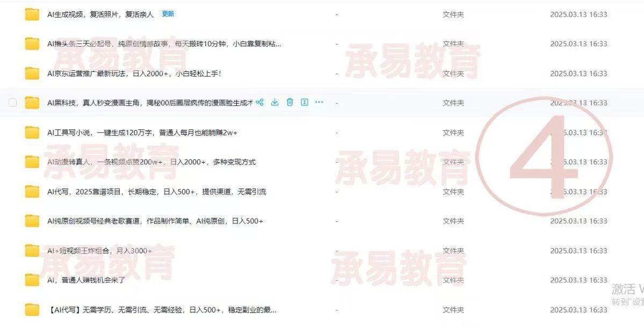Open folder name AI黑科技，真人秒变漫画主角
Viewport: 644px width, 328px height.
point(150,103)
